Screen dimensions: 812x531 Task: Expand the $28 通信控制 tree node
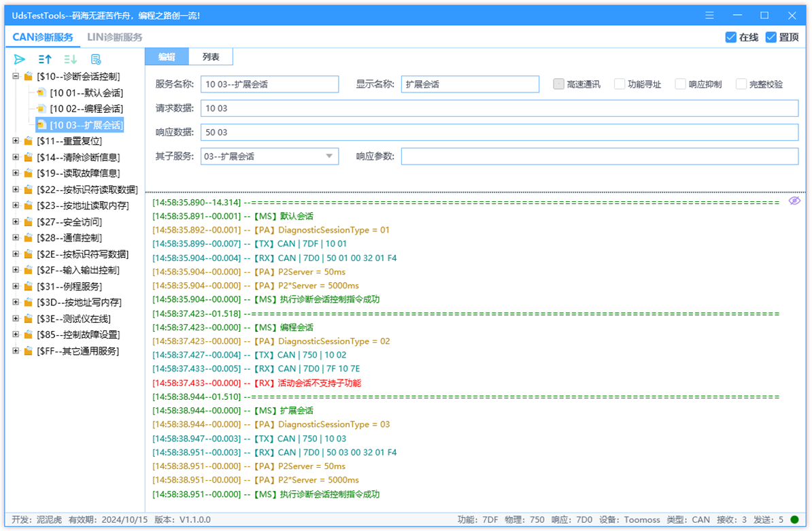(x=16, y=237)
